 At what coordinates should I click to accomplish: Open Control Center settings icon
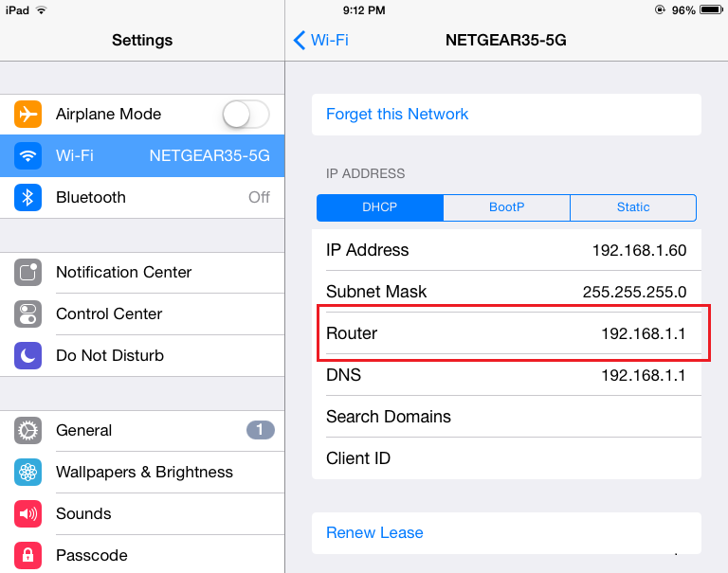(x=28, y=314)
